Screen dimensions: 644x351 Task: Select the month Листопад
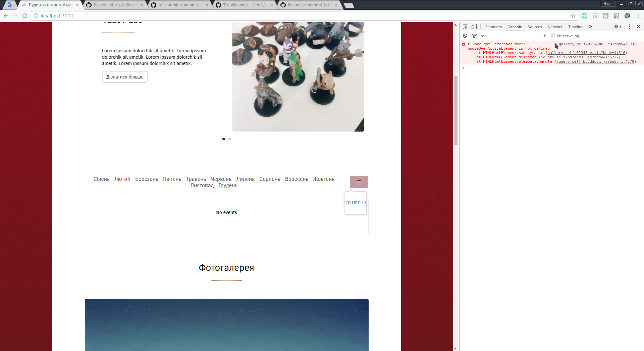pyautogui.click(x=202, y=186)
